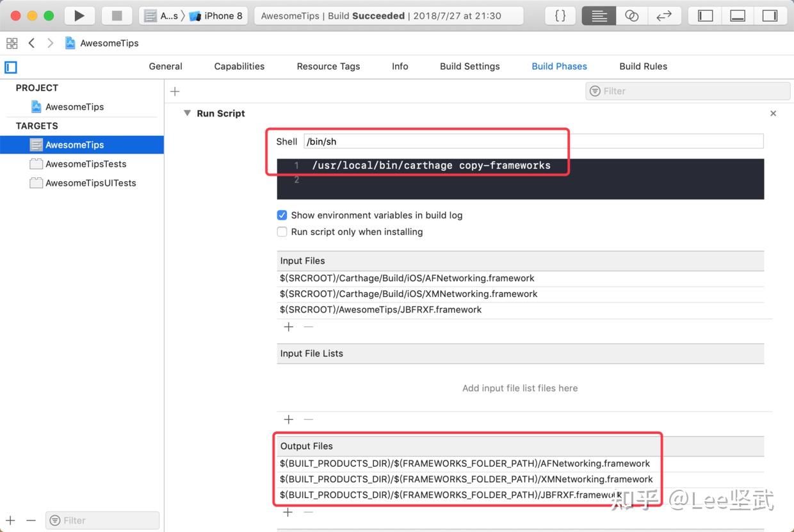794x532 pixels.
Task: Open the Build Rules tab
Action: (x=643, y=66)
